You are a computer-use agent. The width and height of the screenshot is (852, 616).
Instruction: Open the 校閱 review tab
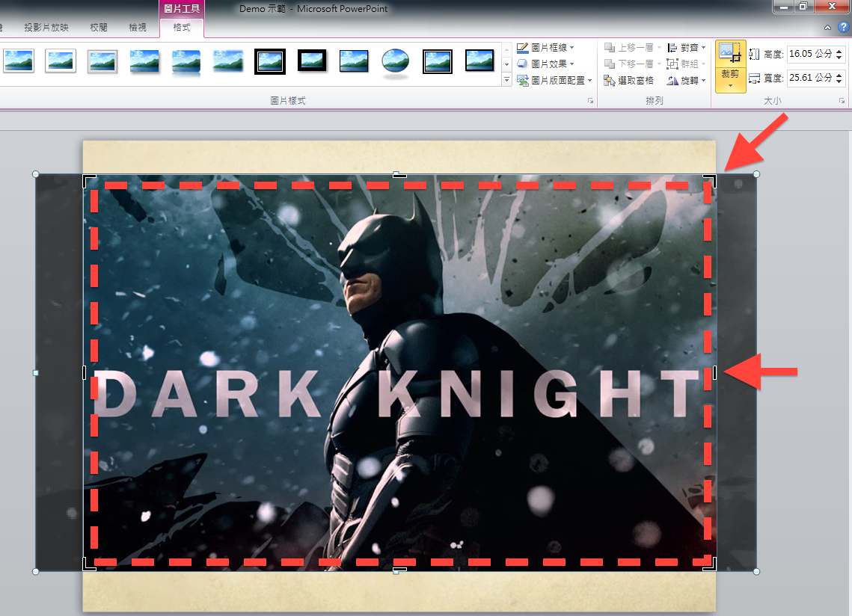98,27
